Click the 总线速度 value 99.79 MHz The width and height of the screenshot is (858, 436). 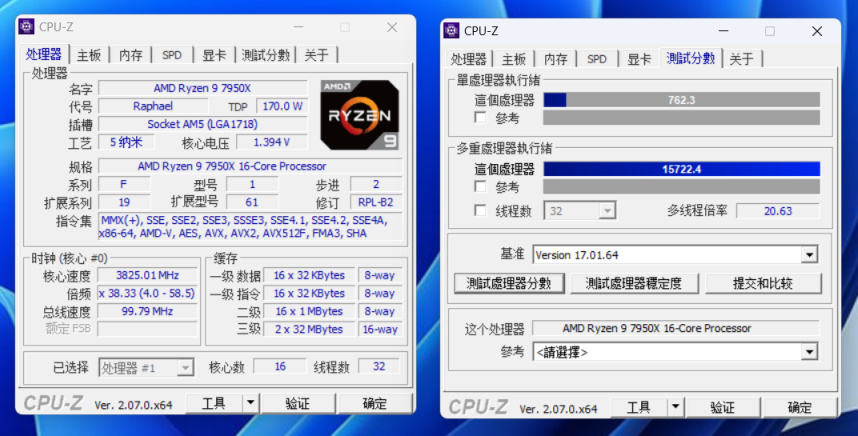point(148,311)
